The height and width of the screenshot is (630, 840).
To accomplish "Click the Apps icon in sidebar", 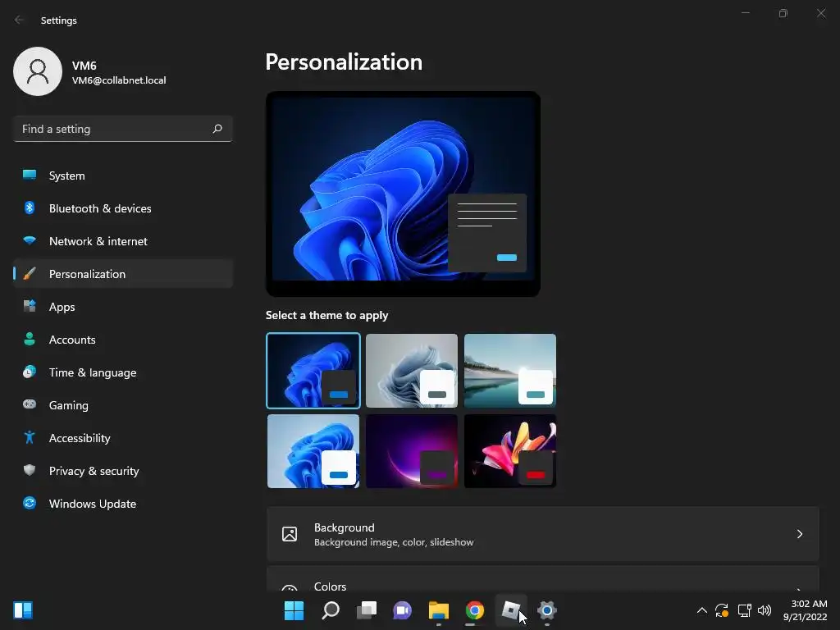I will pyautogui.click(x=30, y=307).
